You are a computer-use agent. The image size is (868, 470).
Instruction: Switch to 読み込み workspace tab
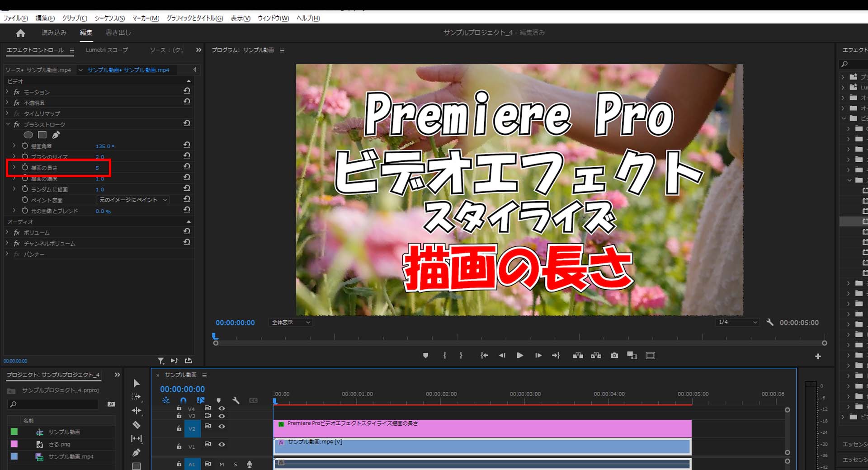pos(54,33)
